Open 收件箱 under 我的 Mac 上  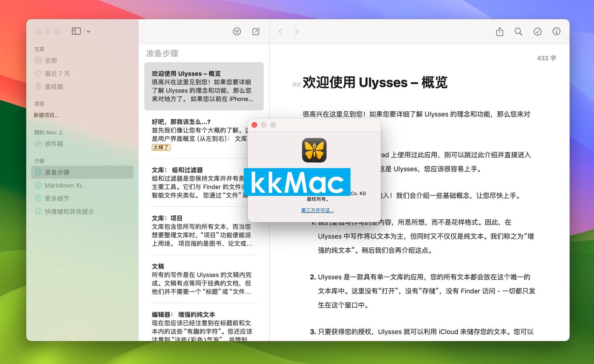click(x=82, y=144)
